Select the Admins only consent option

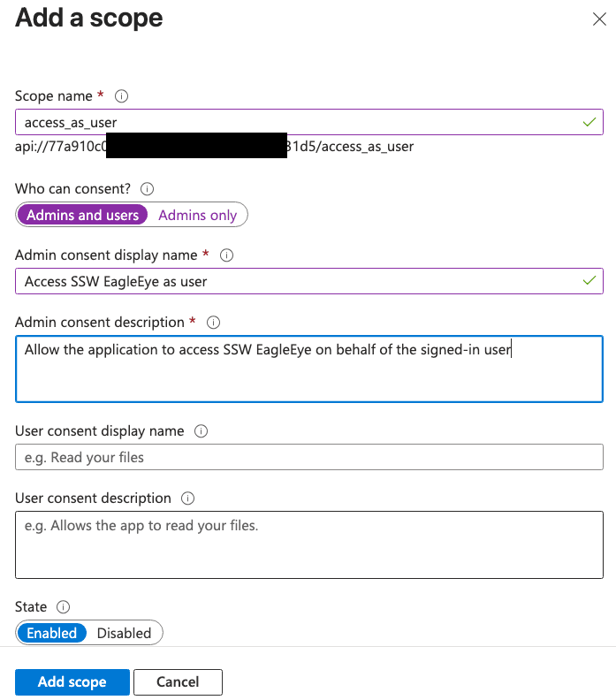(x=198, y=215)
